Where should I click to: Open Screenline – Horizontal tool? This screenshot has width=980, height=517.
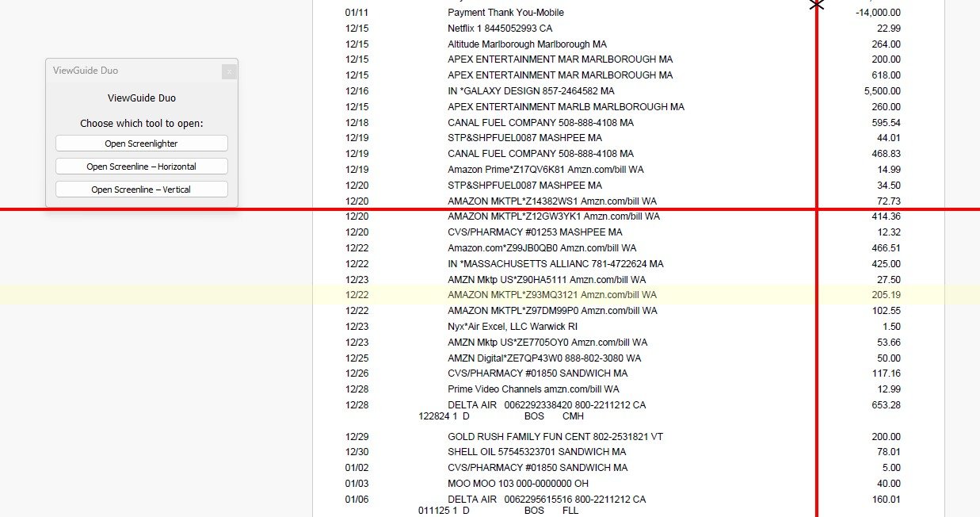pyautogui.click(x=141, y=167)
